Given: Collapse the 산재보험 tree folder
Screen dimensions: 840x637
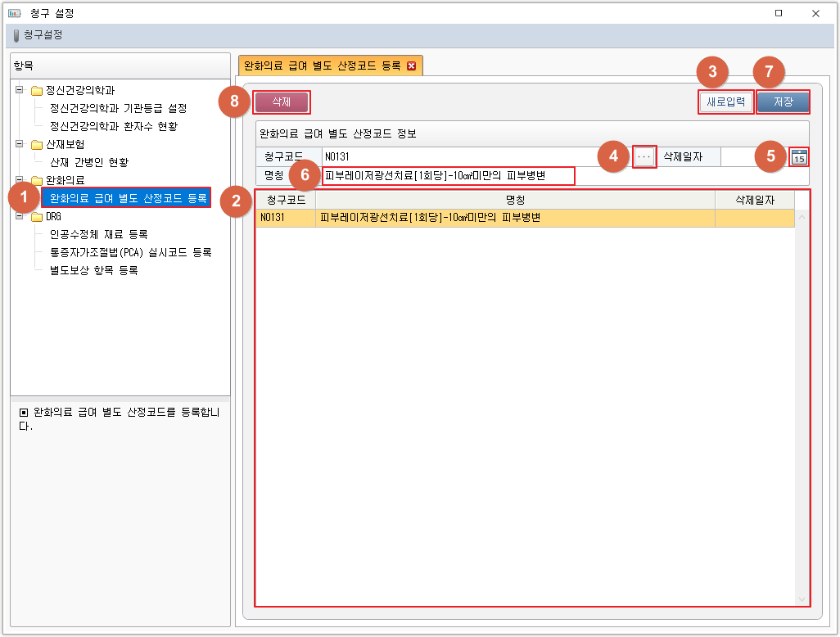Looking at the screenshot, I should [20, 144].
